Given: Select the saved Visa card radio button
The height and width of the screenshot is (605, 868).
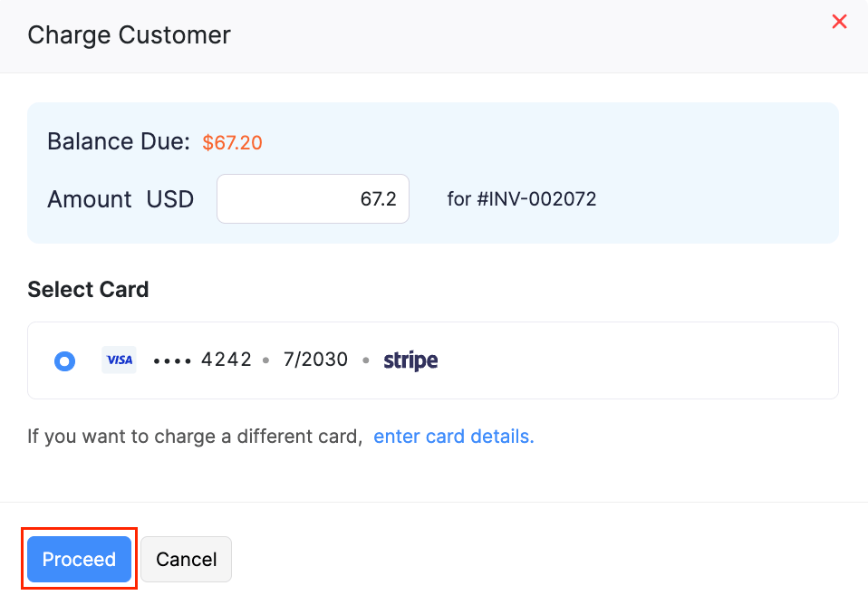Looking at the screenshot, I should (64, 360).
